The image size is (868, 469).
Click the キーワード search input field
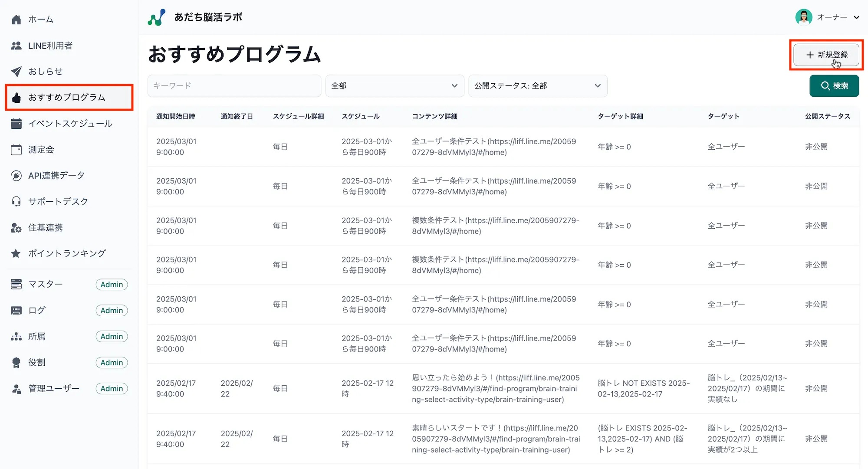[234, 85]
